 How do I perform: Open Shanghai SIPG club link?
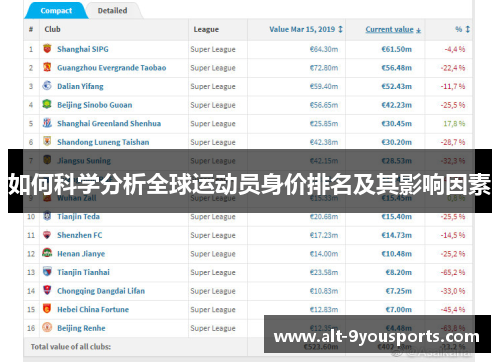(83, 49)
